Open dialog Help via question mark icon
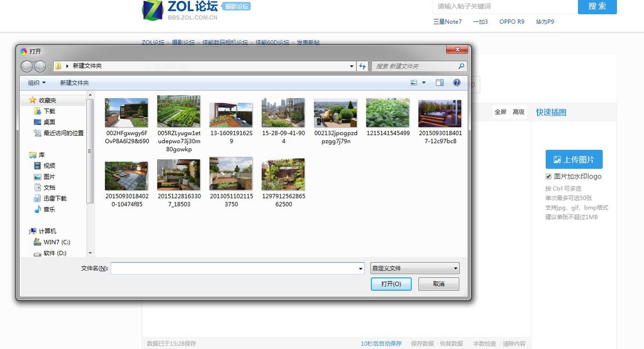The width and height of the screenshot is (644, 349). tap(457, 83)
